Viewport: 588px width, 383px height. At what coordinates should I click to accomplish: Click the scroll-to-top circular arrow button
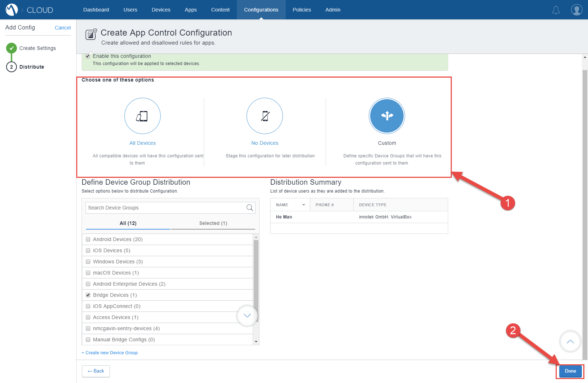click(x=570, y=342)
